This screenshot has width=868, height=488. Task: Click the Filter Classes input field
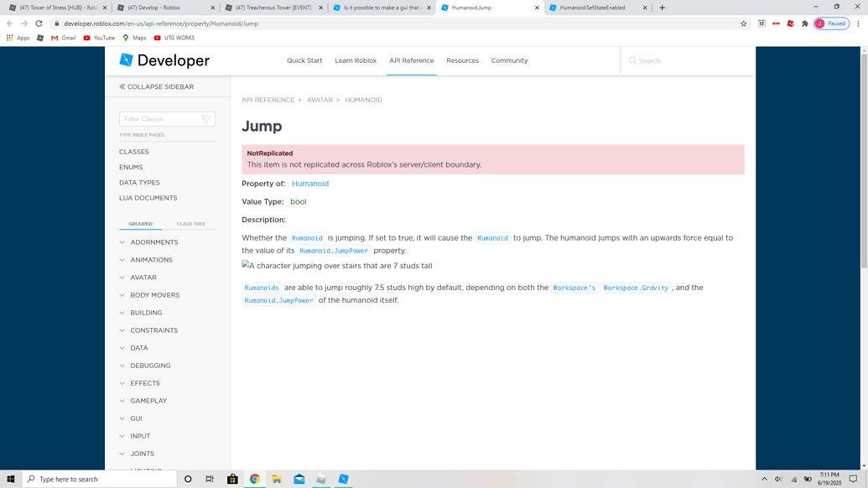160,119
